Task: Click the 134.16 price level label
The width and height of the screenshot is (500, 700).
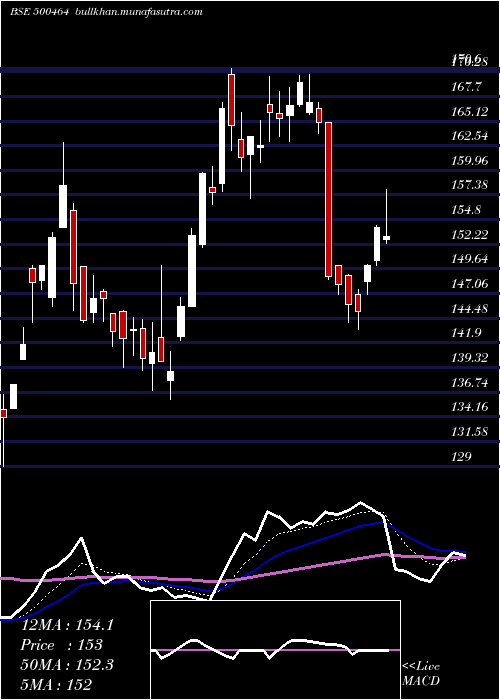Action: (470, 407)
